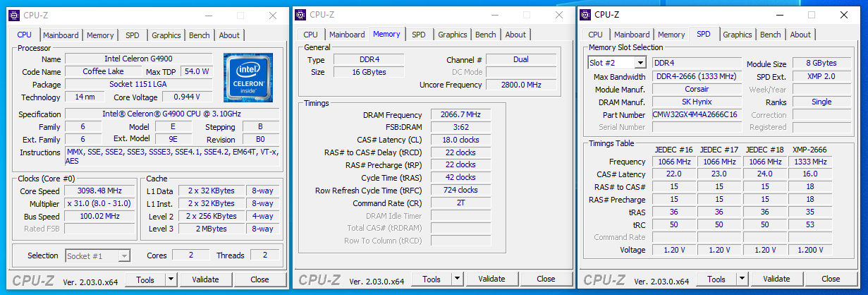
Task: Click the FSB:DRAM 3:62 value
Action: tap(460, 128)
